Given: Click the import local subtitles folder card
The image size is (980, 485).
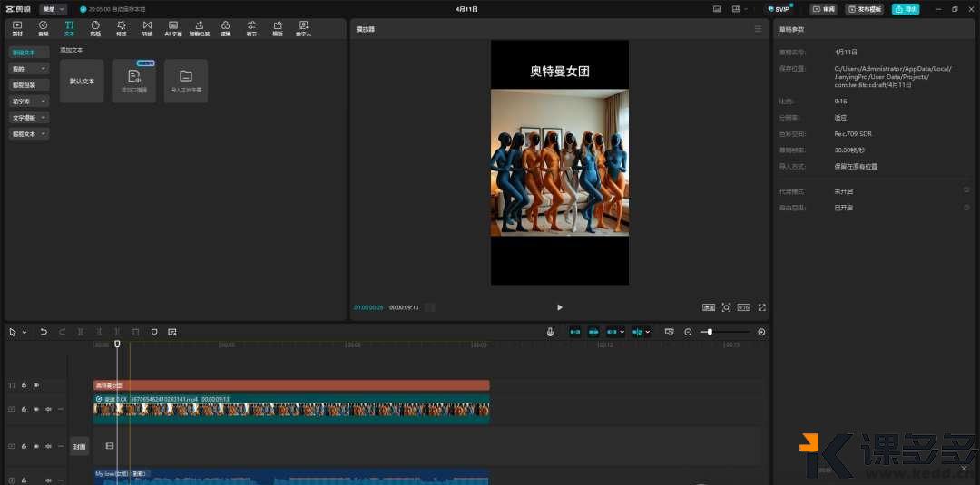Looking at the screenshot, I should (x=186, y=82).
